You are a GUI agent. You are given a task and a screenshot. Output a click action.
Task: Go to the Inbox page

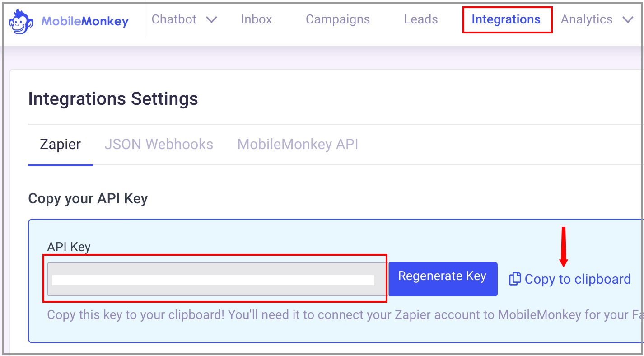click(257, 19)
